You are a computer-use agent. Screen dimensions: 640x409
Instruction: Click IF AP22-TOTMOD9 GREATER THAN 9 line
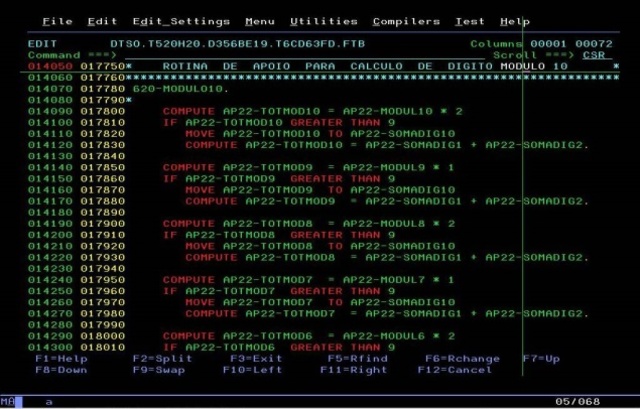(279, 178)
